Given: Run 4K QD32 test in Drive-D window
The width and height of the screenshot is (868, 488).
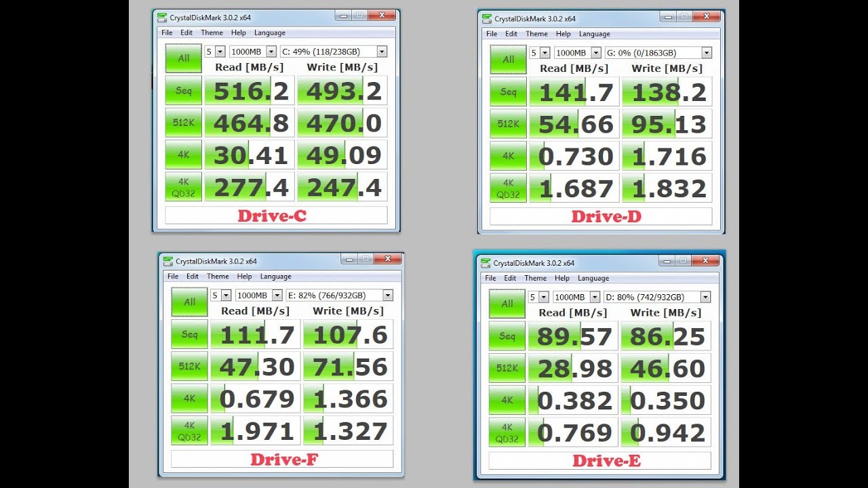Looking at the screenshot, I should point(508,188).
